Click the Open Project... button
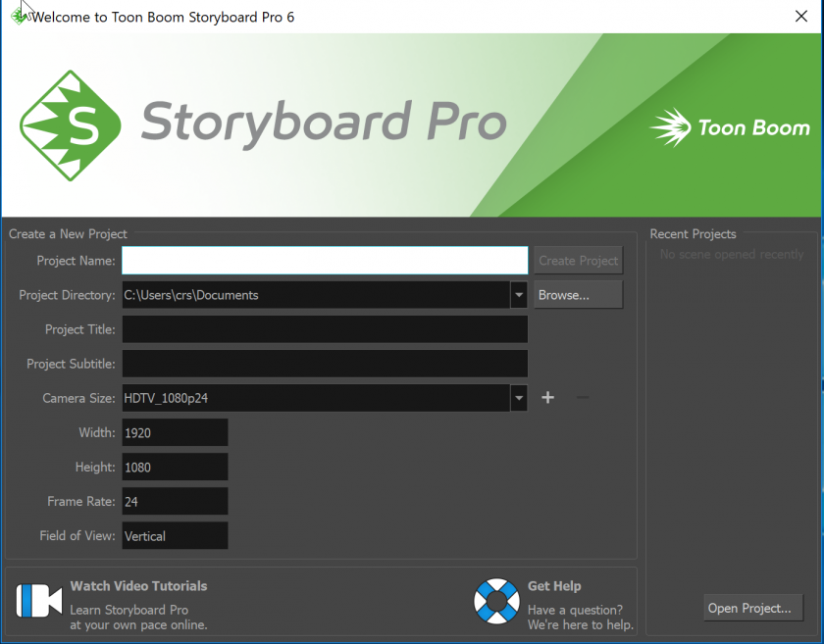This screenshot has height=644, width=824. 753,608
